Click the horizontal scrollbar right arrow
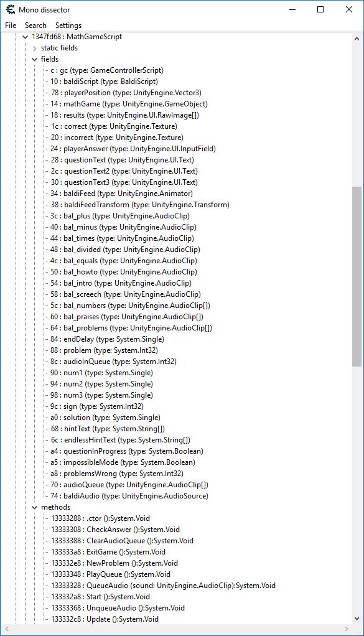This screenshot has height=636, width=364. tap(346, 630)
